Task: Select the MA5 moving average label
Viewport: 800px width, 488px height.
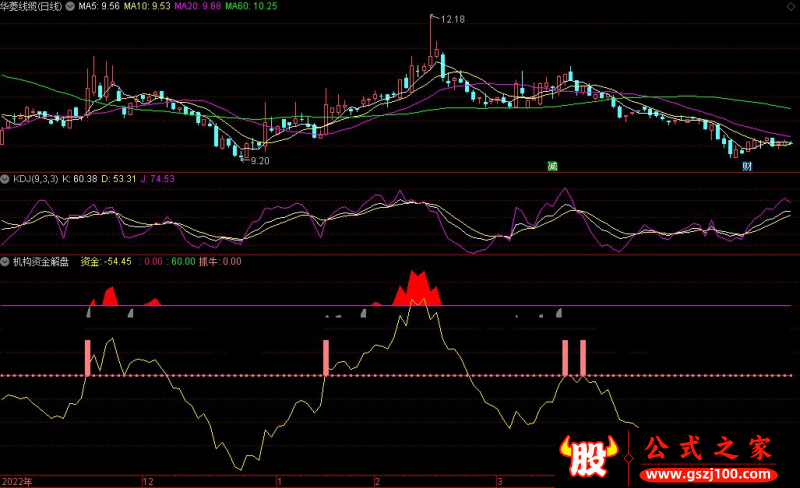Action: [x=98, y=6]
